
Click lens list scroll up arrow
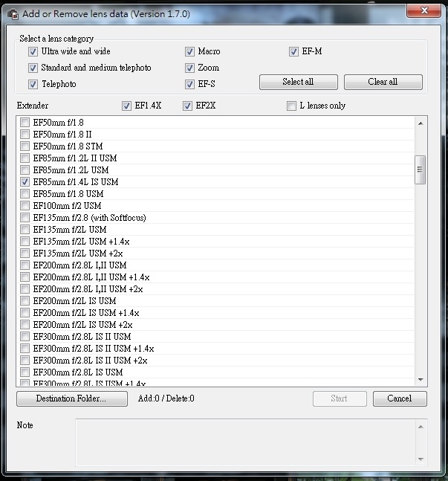(x=421, y=123)
